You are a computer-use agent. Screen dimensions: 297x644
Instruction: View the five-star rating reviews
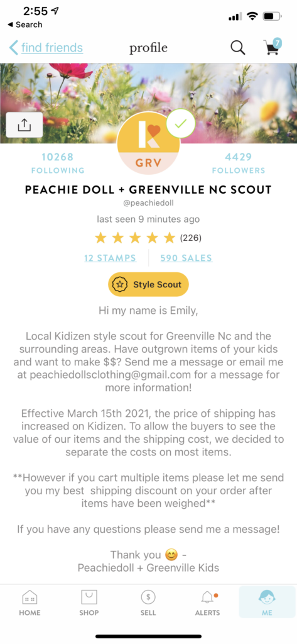(148, 237)
